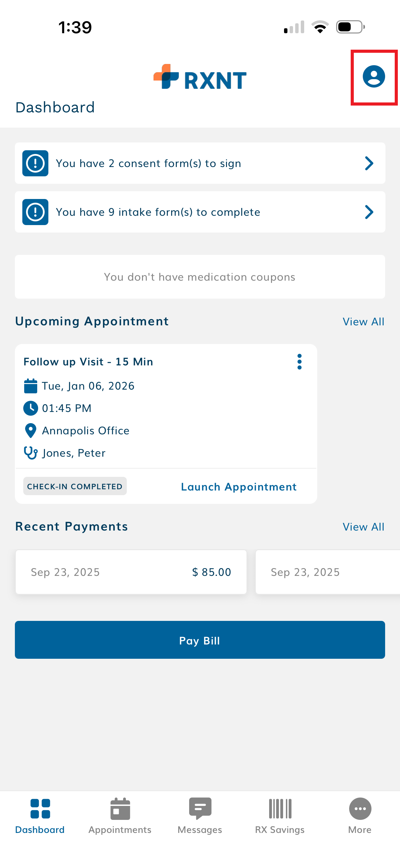Switch to the Appointments tab
Viewport: 400px width, 868px height.
coord(120,816)
